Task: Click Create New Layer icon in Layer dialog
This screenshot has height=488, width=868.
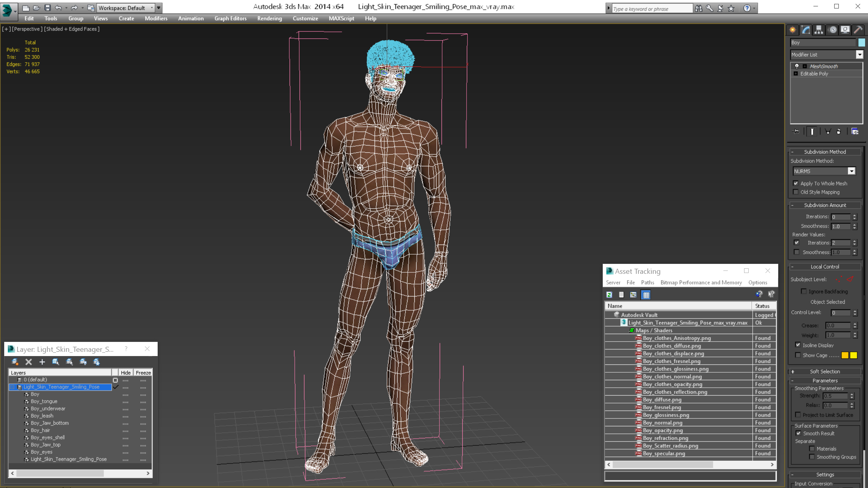Action: [x=15, y=362]
